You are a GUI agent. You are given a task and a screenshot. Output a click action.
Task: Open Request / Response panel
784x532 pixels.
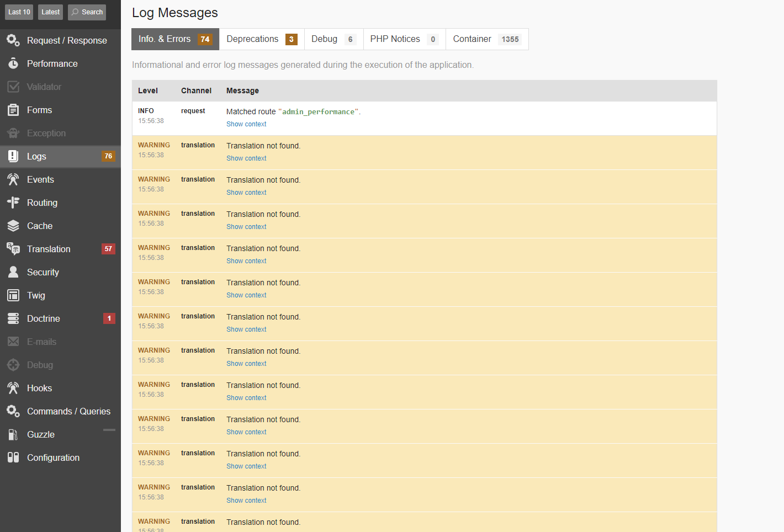(x=60, y=40)
